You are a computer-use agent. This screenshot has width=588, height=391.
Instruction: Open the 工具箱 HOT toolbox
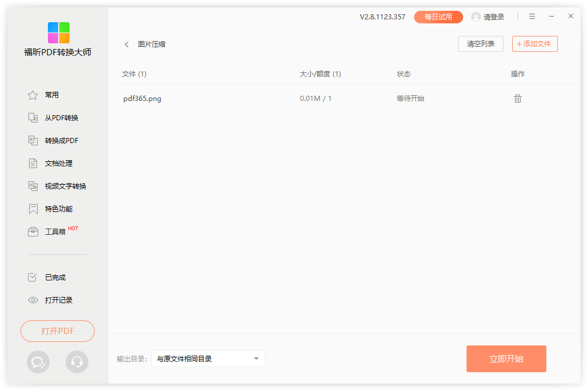(x=53, y=231)
